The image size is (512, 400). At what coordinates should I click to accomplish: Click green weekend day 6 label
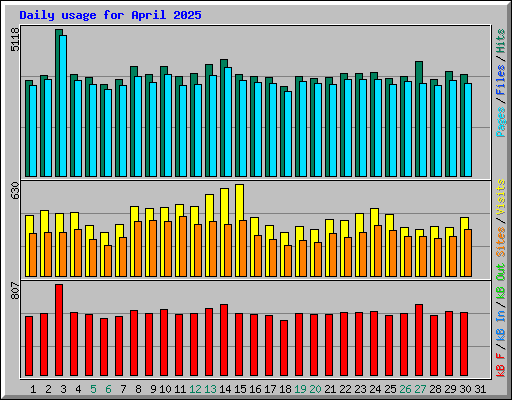(108, 389)
